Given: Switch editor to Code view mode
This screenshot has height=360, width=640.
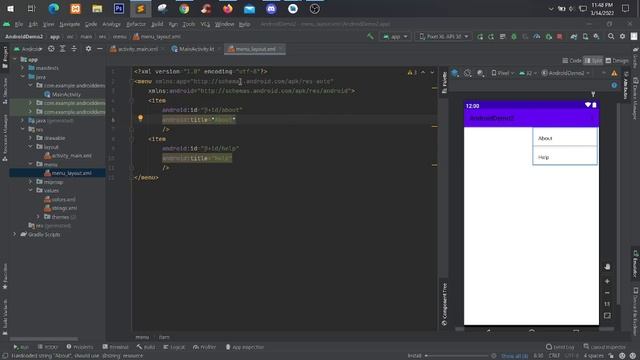Looking at the screenshot, I should (x=572, y=60).
